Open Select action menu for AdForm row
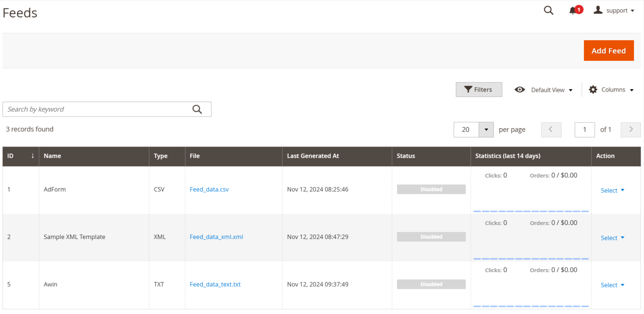This screenshot has height=314, width=644. click(x=612, y=190)
